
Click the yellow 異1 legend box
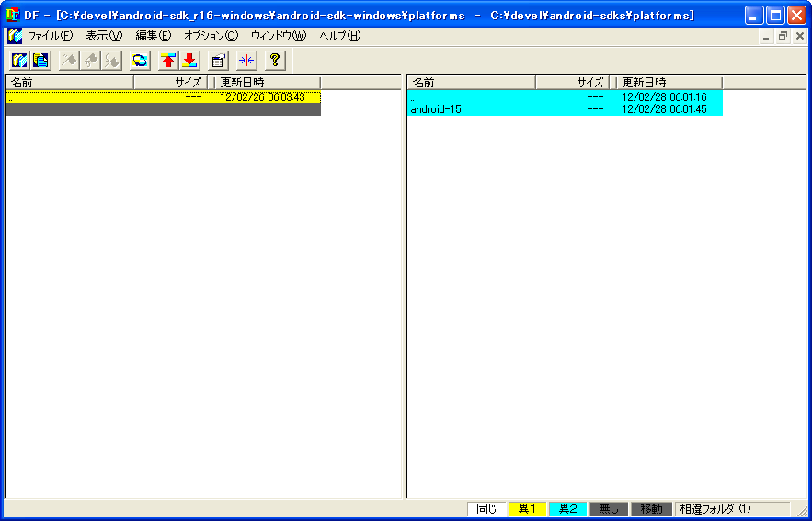[x=527, y=509]
